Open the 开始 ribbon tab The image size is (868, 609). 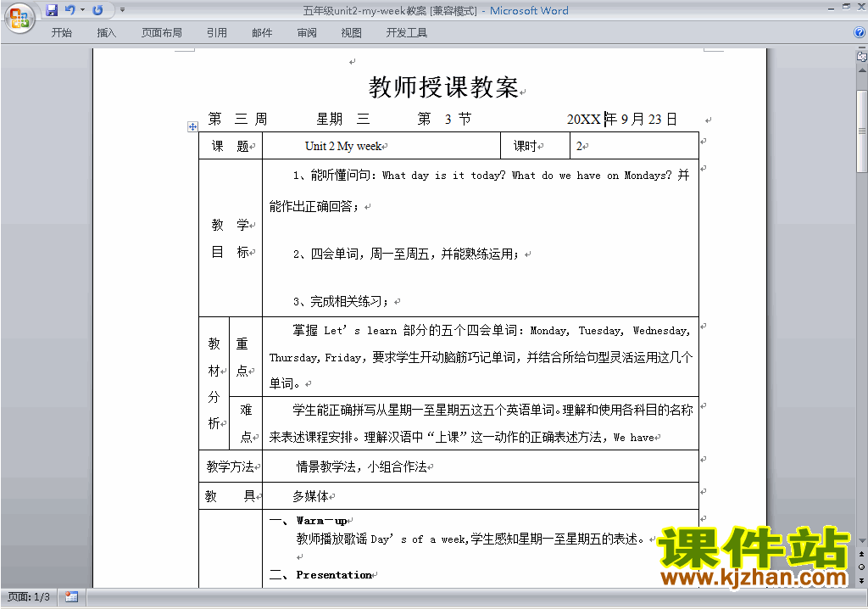[61, 33]
